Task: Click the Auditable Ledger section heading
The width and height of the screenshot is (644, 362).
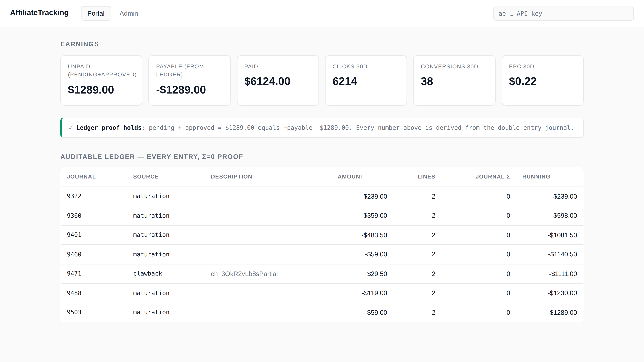Action: [151, 157]
